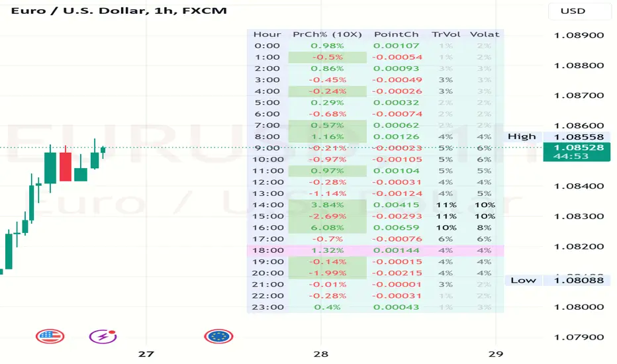Click the red bearish candle on chart
Image resolution: width=617 pixels, height=364 pixels.
(x=65, y=166)
